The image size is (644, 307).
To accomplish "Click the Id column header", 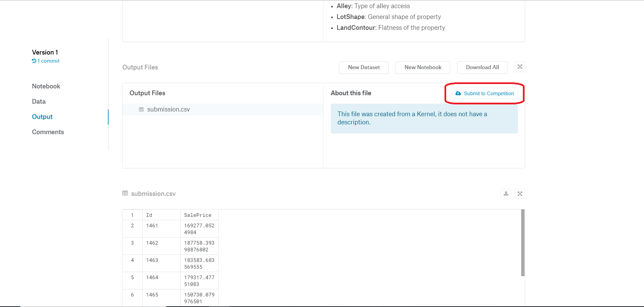I will (149, 214).
